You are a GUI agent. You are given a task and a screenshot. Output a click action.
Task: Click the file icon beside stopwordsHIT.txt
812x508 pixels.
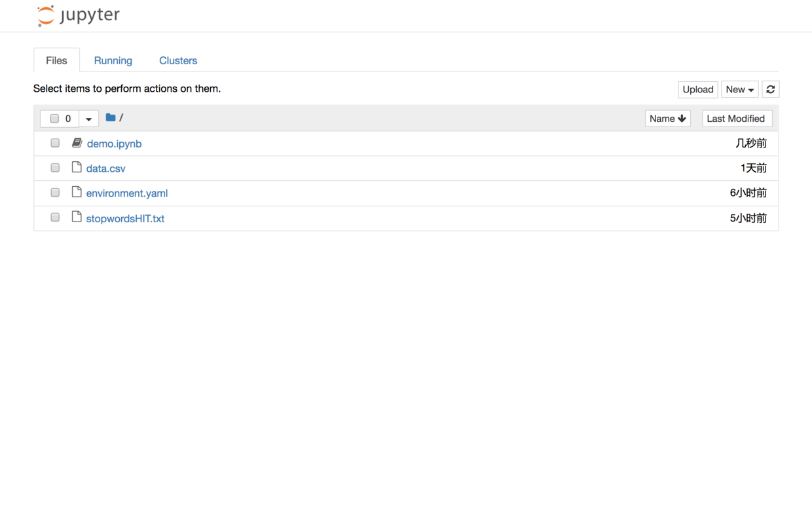click(x=77, y=218)
